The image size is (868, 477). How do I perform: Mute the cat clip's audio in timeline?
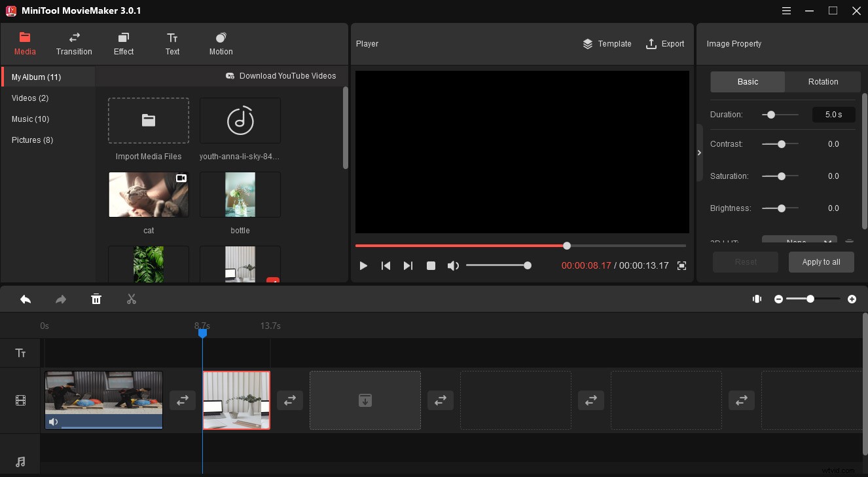pos(53,421)
